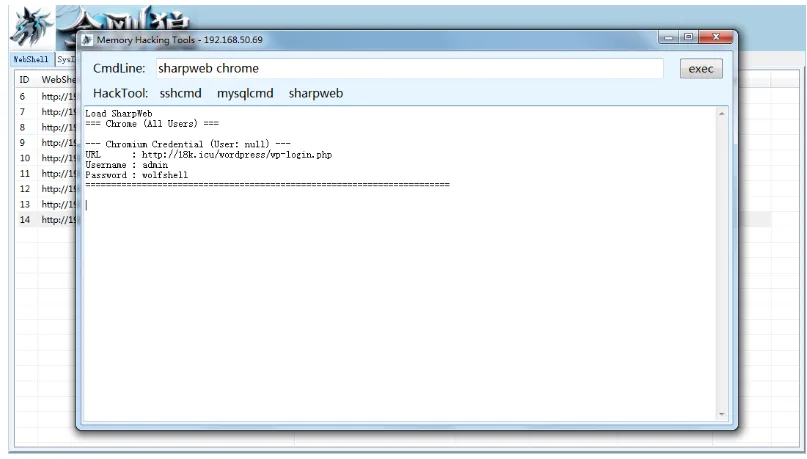Select the mysqlcmd hack tool
This screenshot has height=459, width=807.
(245, 93)
